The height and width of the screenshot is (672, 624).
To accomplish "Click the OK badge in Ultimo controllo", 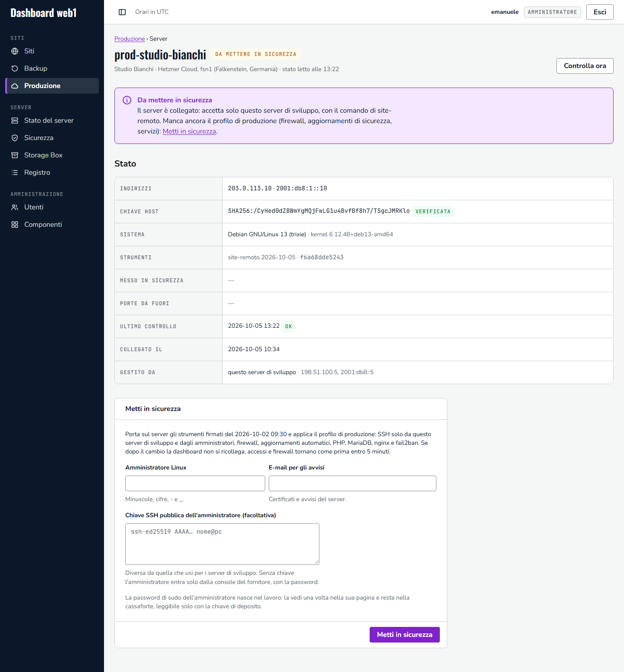I will pyautogui.click(x=289, y=326).
